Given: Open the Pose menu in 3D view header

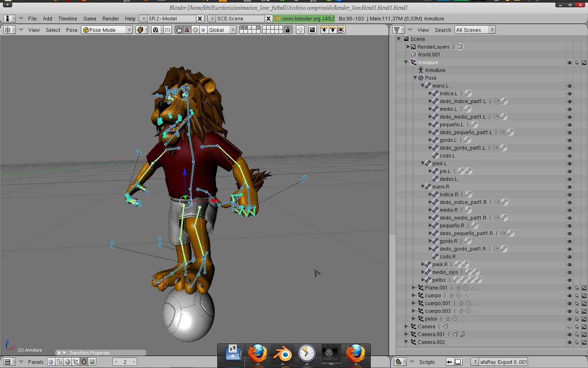Looking at the screenshot, I should tap(72, 30).
